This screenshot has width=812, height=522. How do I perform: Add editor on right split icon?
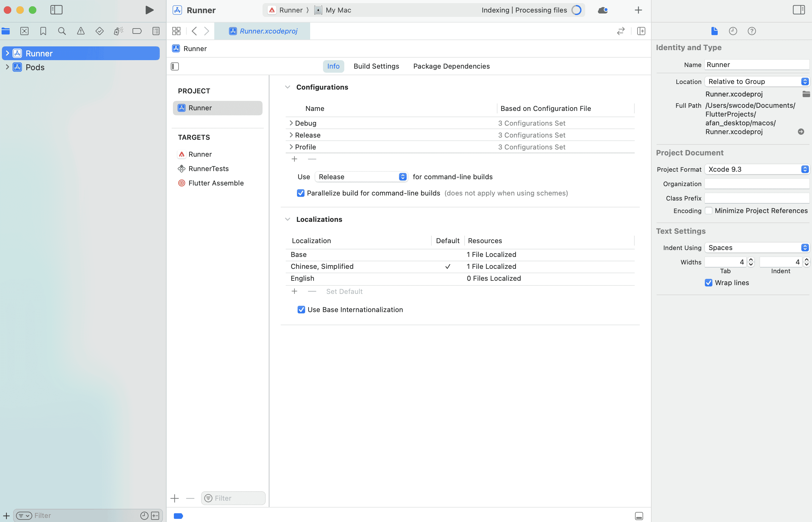pos(641,31)
